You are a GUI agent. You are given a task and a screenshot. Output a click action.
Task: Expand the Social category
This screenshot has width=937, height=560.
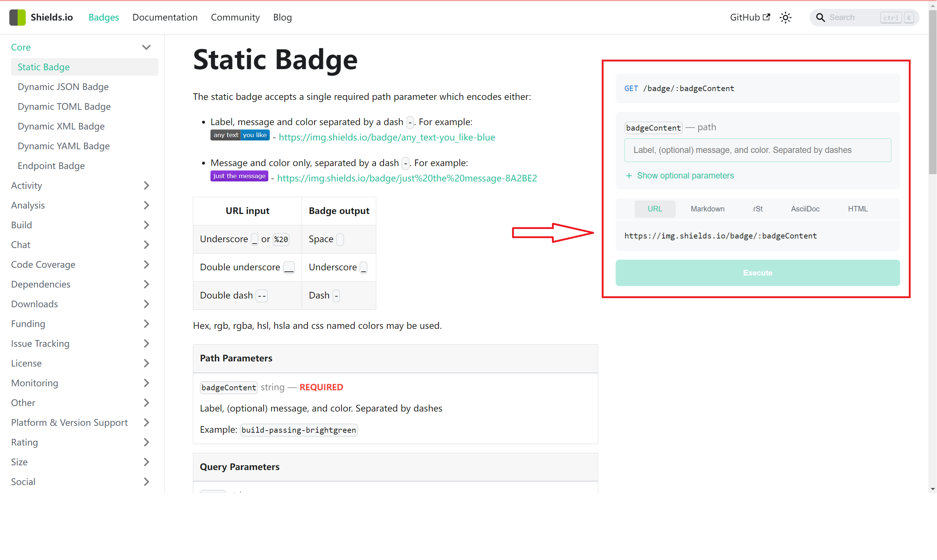tap(146, 482)
